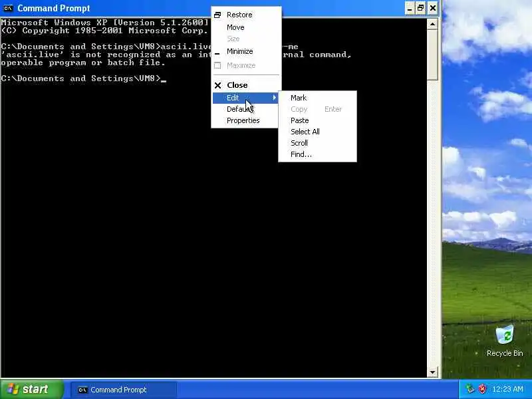Choose Scroll in the Edit submenu
Screen dimensions: 532x399
point(317,143)
